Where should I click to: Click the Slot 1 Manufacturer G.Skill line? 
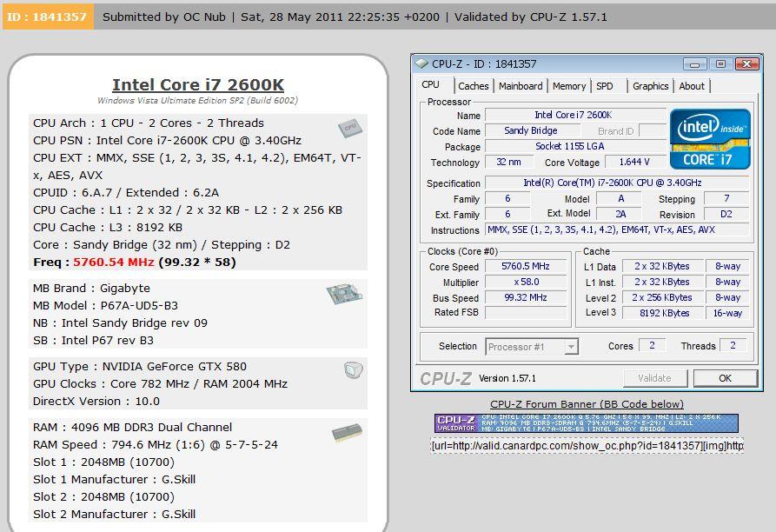(115, 480)
